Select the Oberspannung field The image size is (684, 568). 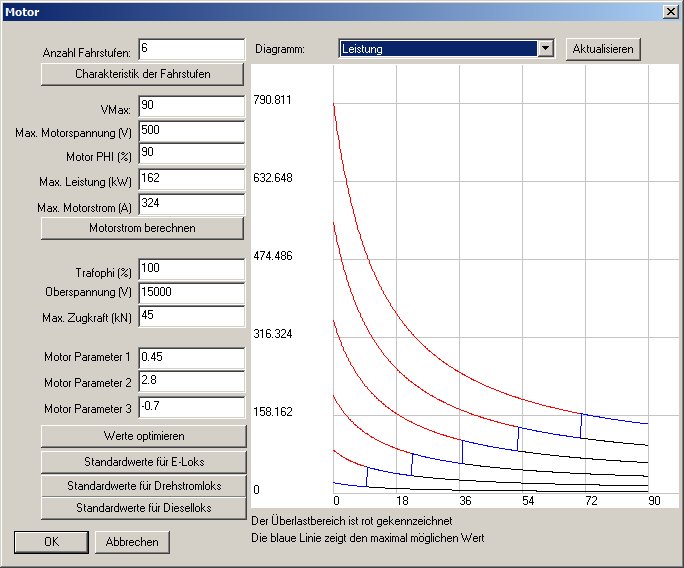(192, 293)
